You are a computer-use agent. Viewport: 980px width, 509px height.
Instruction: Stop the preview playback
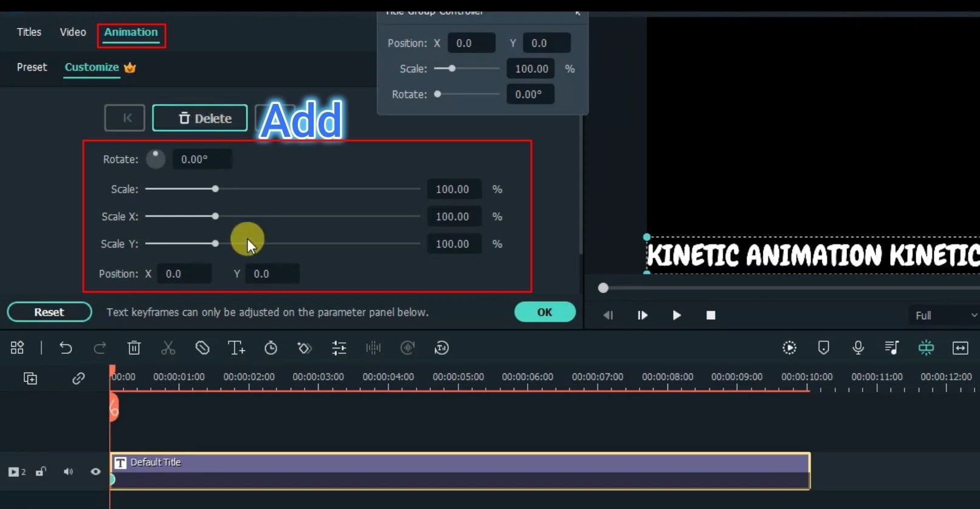pos(711,315)
